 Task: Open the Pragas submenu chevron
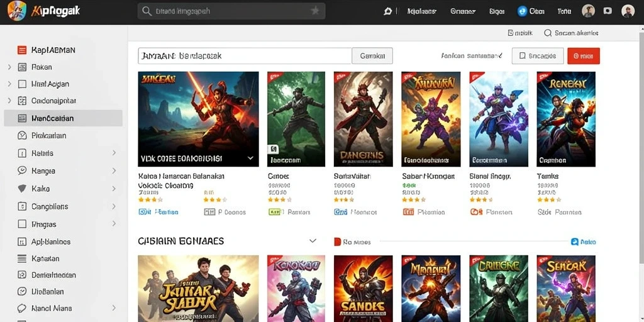click(x=114, y=224)
